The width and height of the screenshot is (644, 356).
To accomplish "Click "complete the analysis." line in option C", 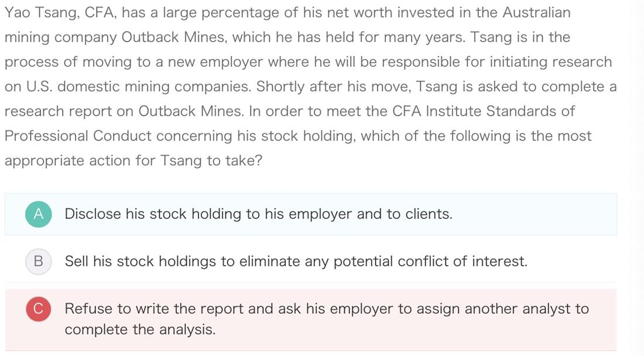I will coord(140,329).
